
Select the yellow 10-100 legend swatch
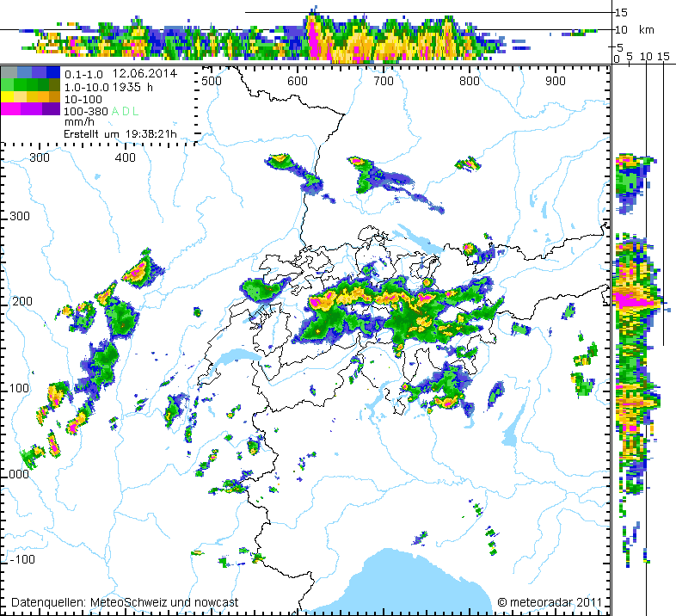click(7, 97)
